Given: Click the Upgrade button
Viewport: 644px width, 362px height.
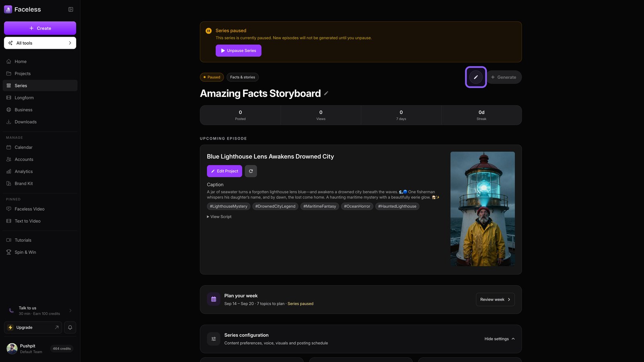Looking at the screenshot, I should [x=33, y=327].
